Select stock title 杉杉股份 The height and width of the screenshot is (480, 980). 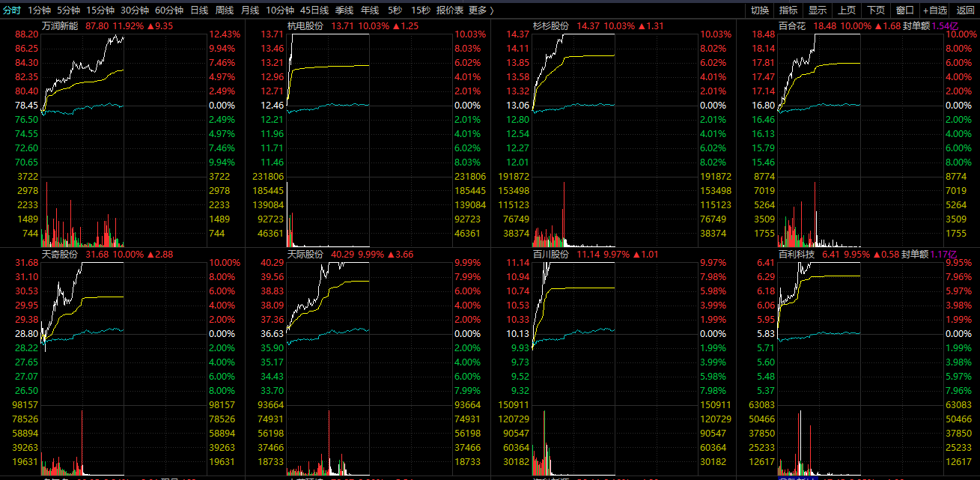[551, 25]
